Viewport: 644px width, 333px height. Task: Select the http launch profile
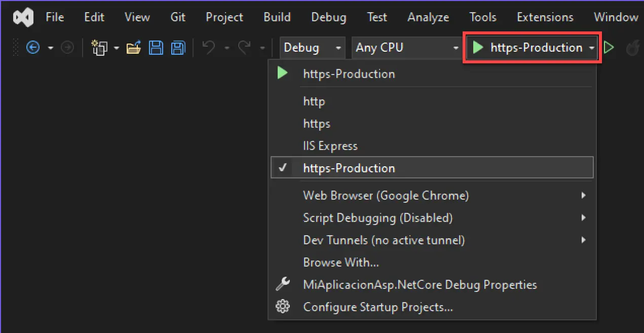314,101
